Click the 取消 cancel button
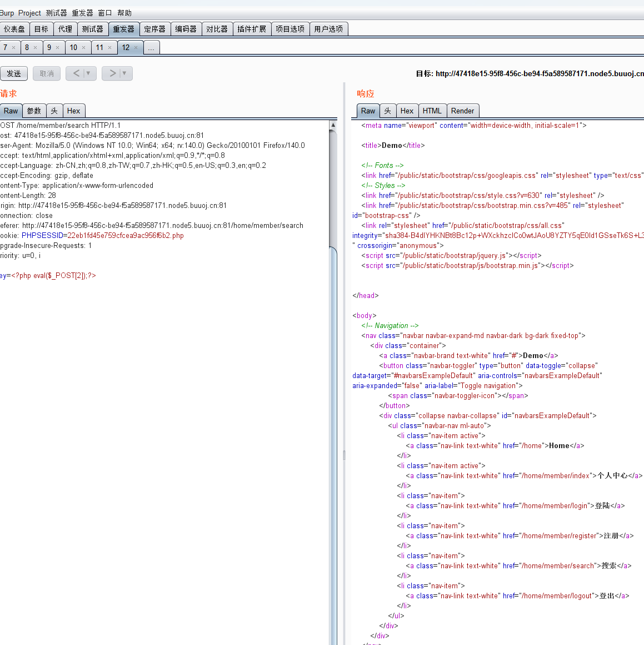Viewport: 644px width, 645px height. [x=47, y=73]
